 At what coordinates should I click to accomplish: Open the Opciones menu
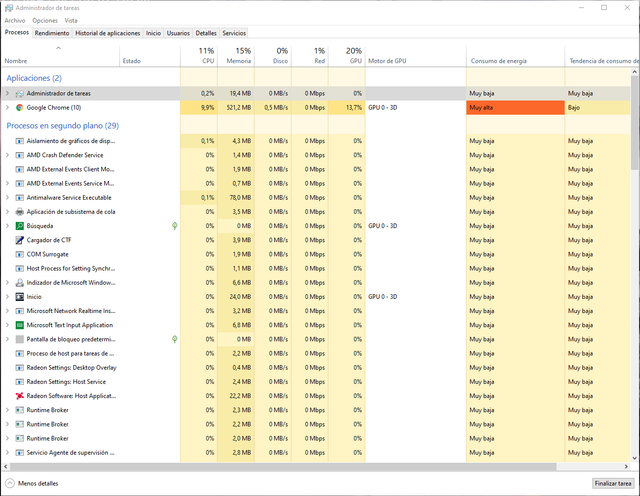click(45, 20)
